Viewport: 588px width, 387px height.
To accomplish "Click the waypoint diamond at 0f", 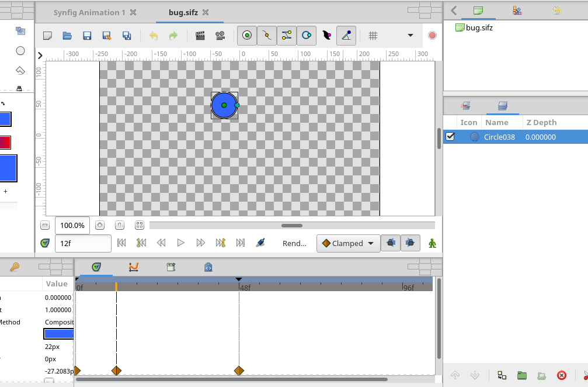I will (x=77, y=371).
